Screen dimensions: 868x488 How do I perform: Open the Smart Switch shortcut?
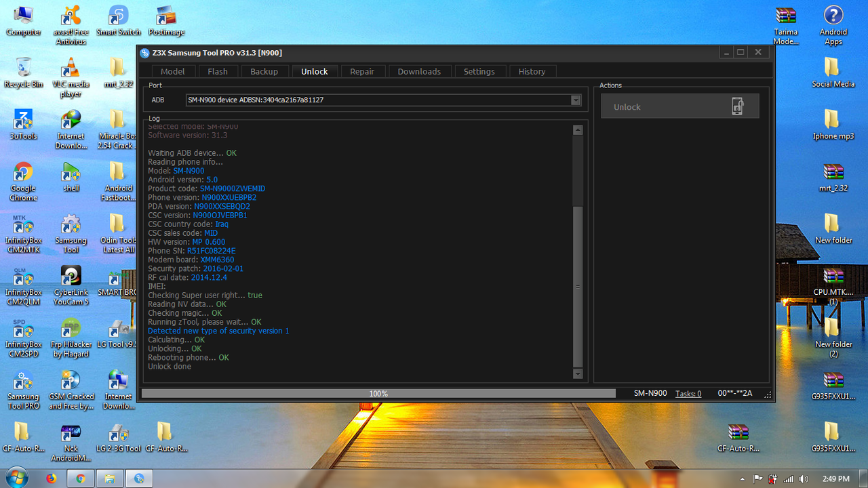pyautogui.click(x=118, y=20)
